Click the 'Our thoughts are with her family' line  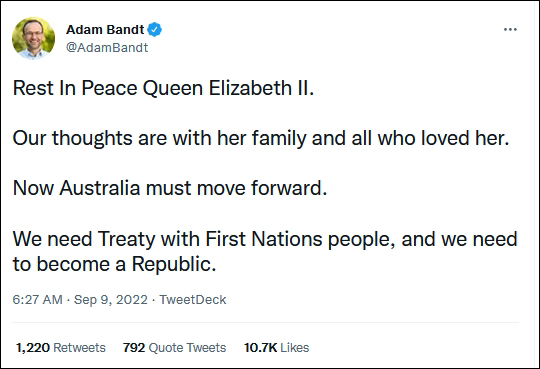[261, 138]
